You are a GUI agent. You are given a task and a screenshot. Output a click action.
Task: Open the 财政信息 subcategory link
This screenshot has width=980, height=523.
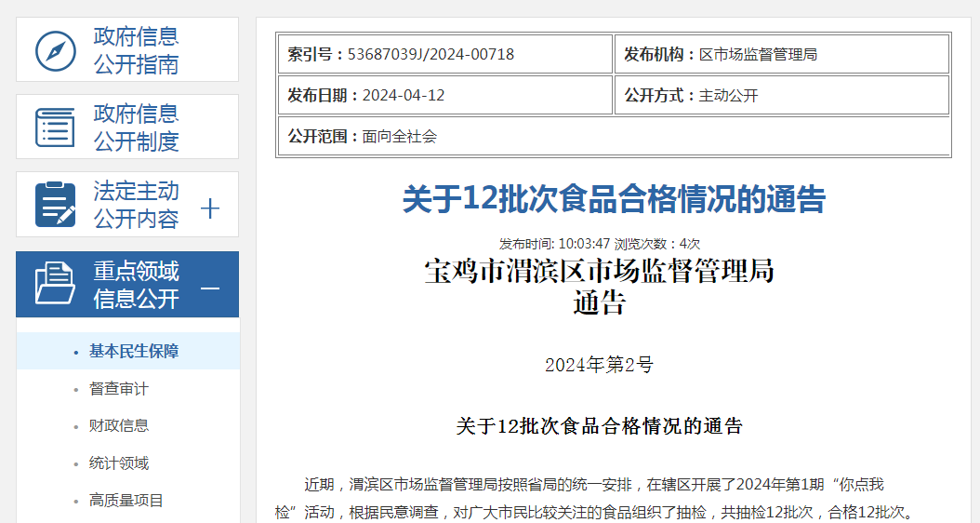(119, 425)
